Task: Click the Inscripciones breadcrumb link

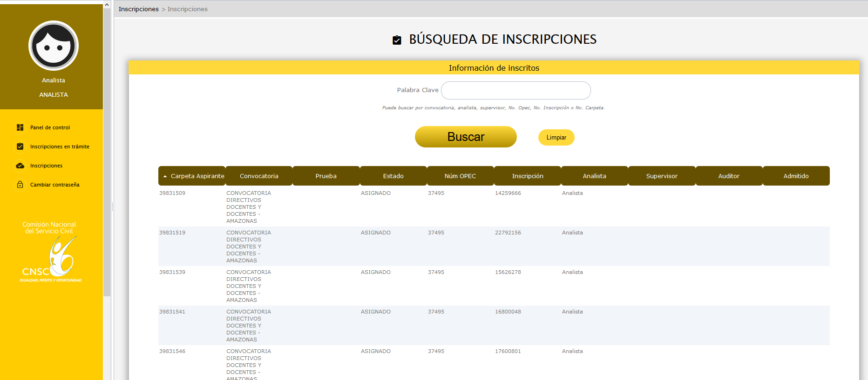Action: click(138, 9)
